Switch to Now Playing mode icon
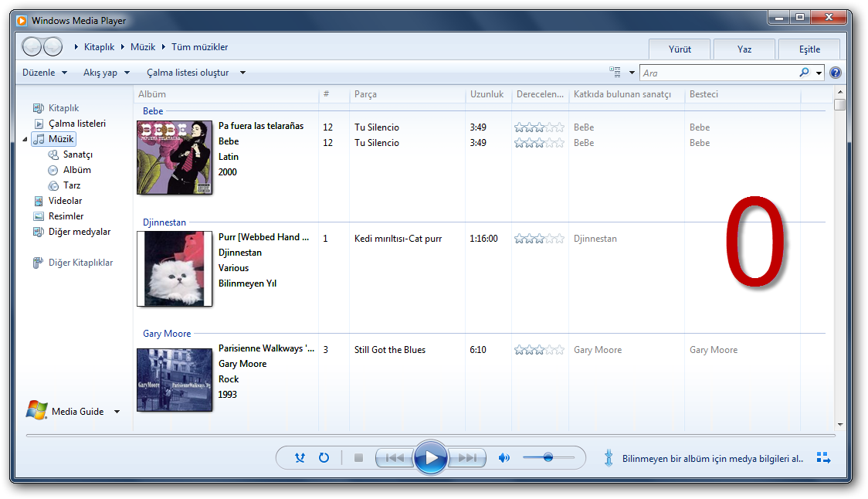Screen dimensions: 868x499 point(823,458)
